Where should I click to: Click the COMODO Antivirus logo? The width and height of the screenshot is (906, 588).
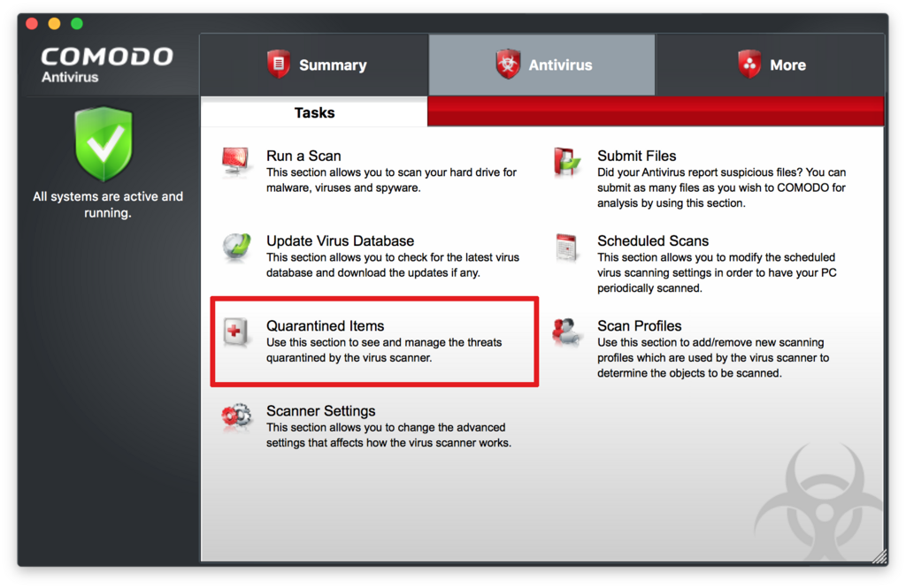point(107,65)
